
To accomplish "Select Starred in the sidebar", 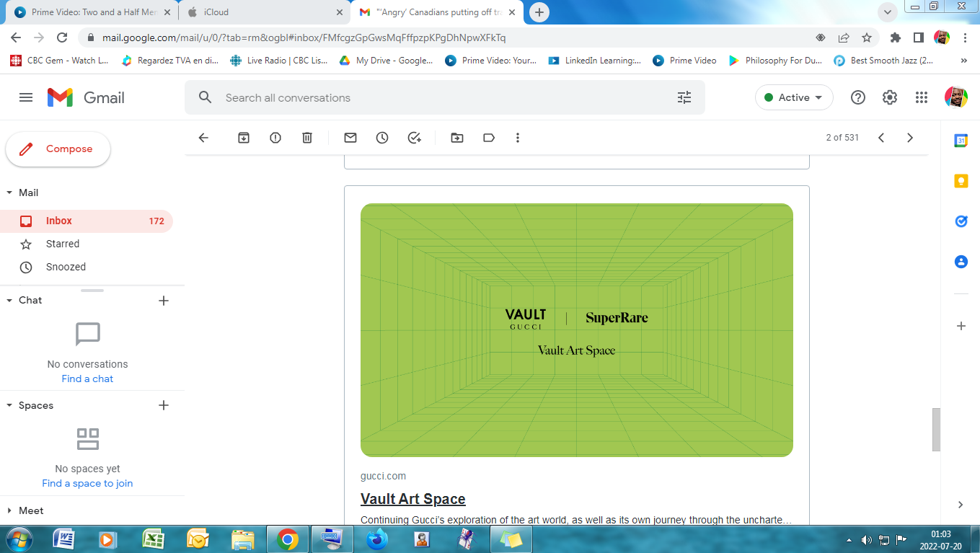I will coord(63,244).
